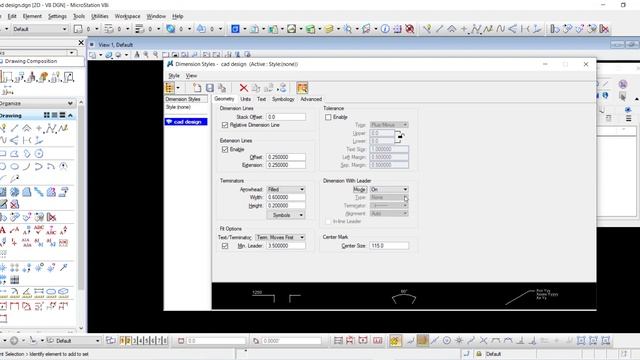Switch to the Advanced tab
Image resolution: width=640 pixels, height=360 pixels.
pos(311,99)
